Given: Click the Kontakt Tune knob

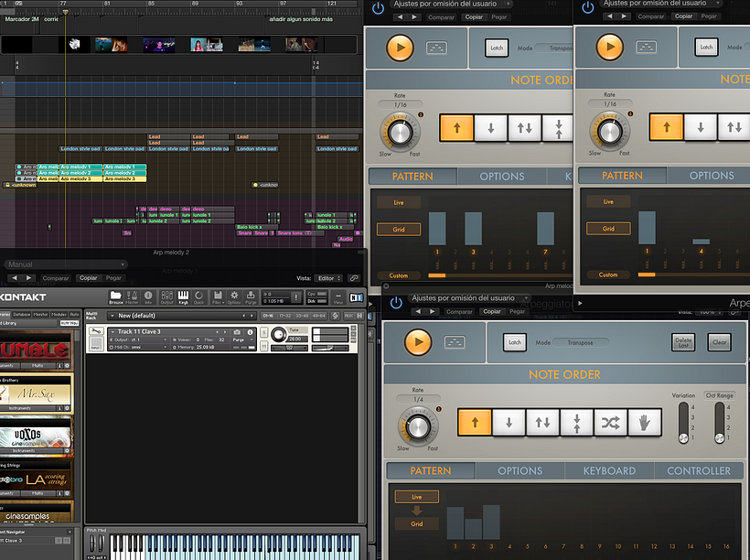Looking at the screenshot, I should (x=278, y=335).
